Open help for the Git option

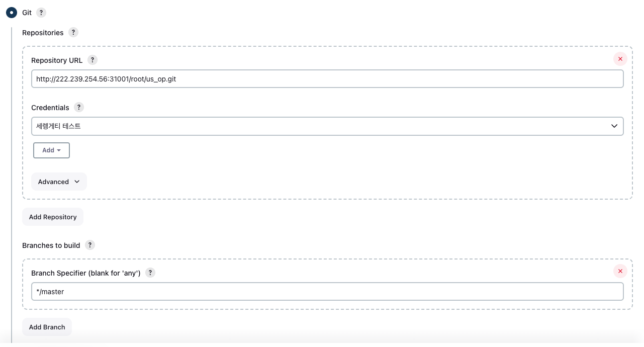coord(41,13)
